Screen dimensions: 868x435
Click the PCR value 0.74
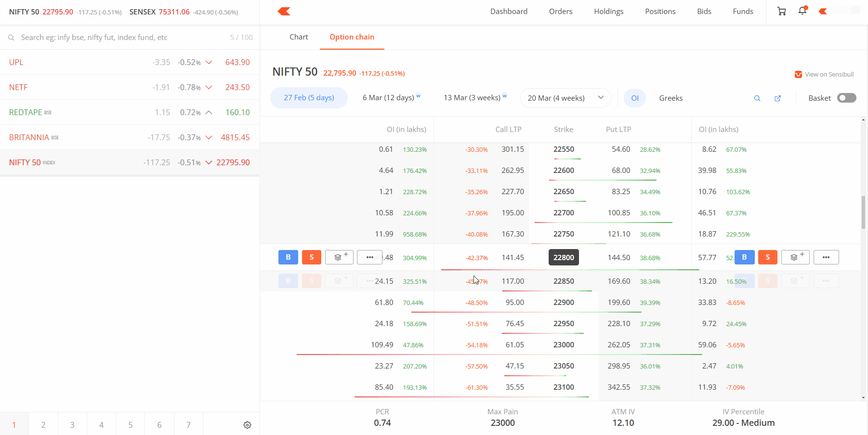382,423
